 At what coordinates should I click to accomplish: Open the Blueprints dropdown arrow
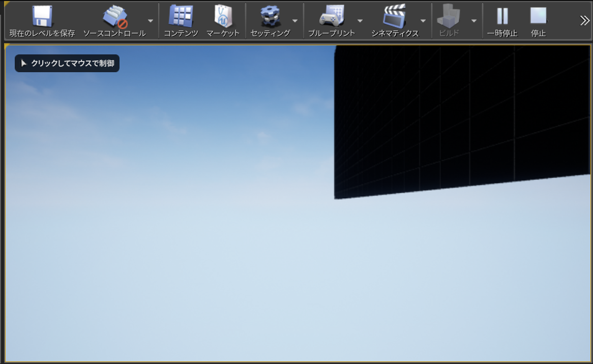360,21
